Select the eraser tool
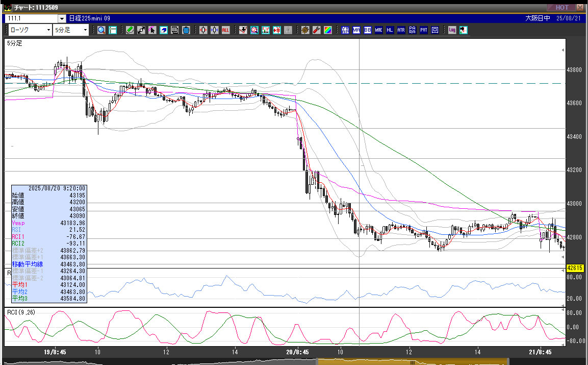Screen dimensions: 588x365 pyautogui.click(x=164, y=30)
